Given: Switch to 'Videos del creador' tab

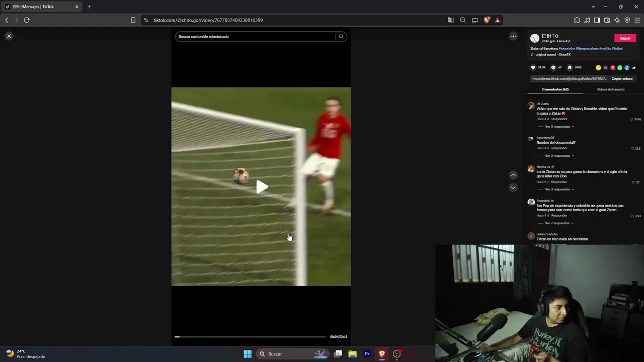Looking at the screenshot, I should [x=611, y=89].
